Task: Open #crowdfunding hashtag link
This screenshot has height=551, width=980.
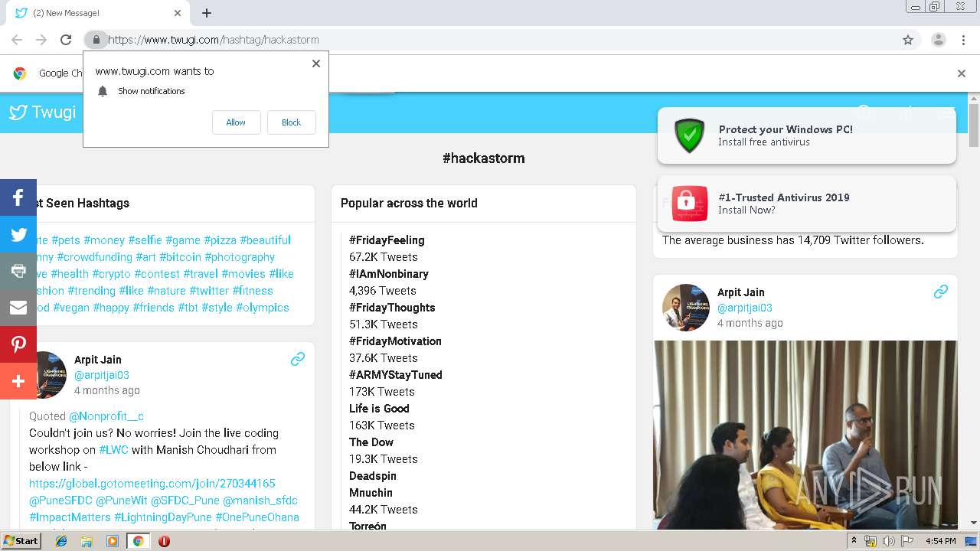Action: point(94,257)
